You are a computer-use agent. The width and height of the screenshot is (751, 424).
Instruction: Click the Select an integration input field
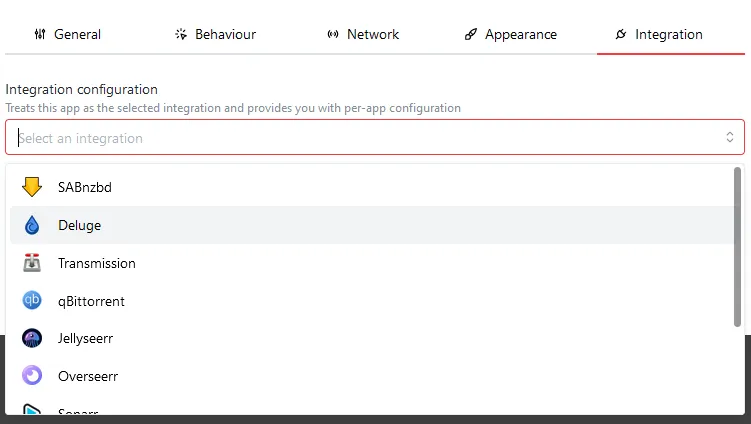360,138
